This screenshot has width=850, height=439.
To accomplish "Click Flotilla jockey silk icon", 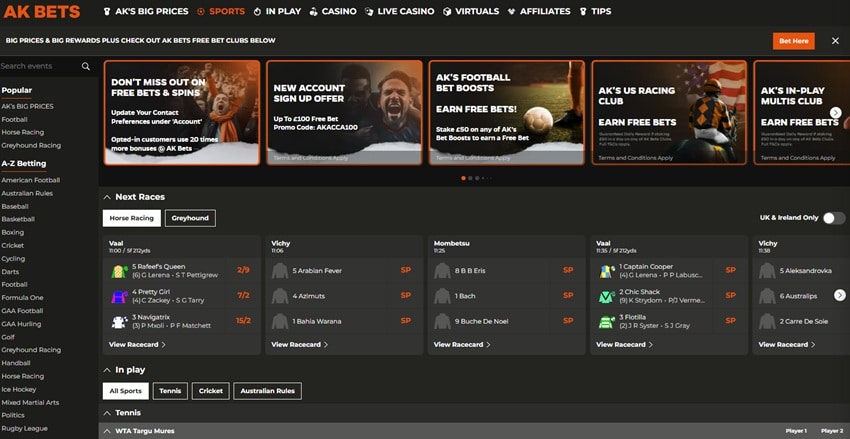I will pyautogui.click(x=607, y=322).
